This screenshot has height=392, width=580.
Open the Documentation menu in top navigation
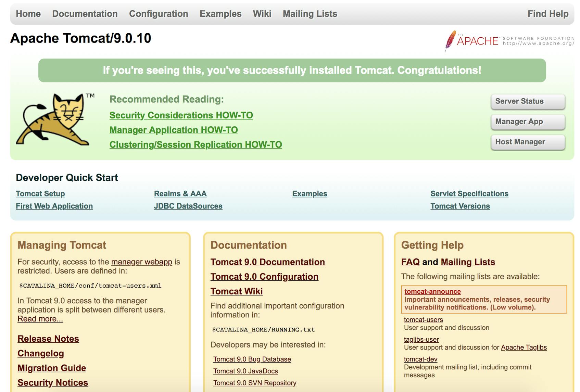(x=85, y=14)
